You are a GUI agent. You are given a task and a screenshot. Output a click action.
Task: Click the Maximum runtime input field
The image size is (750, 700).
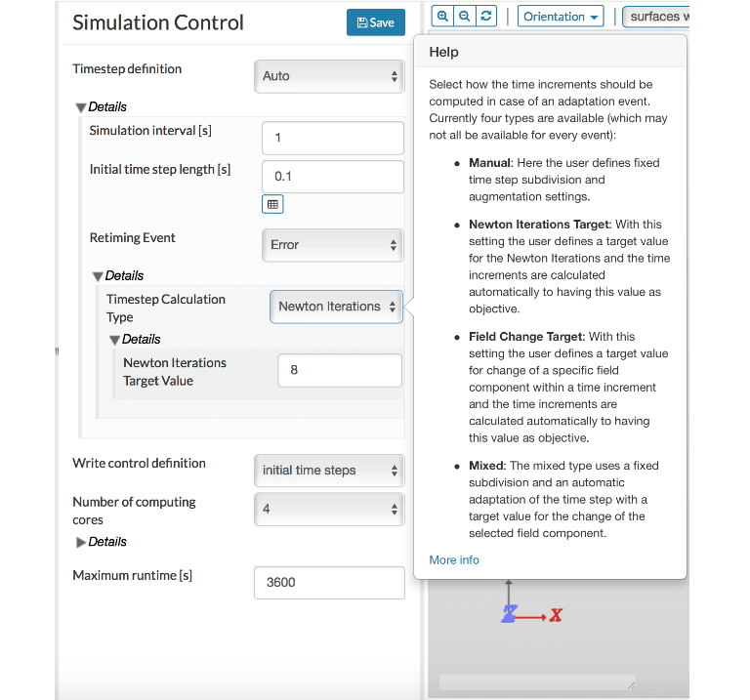329,583
